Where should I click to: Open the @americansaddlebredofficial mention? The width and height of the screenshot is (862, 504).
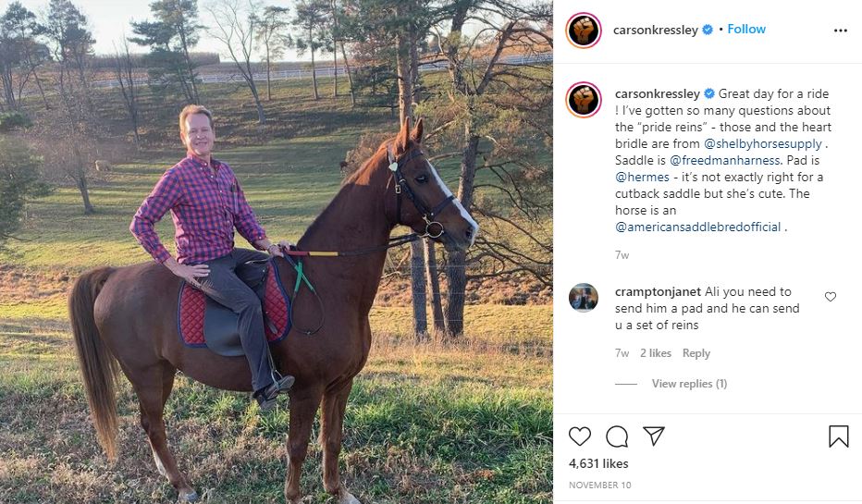pyautogui.click(x=697, y=227)
